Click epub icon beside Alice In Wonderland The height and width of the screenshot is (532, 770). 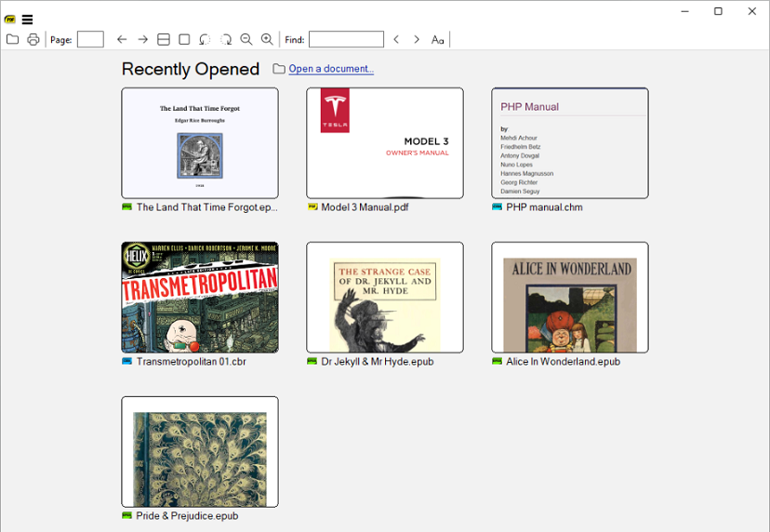(x=497, y=361)
